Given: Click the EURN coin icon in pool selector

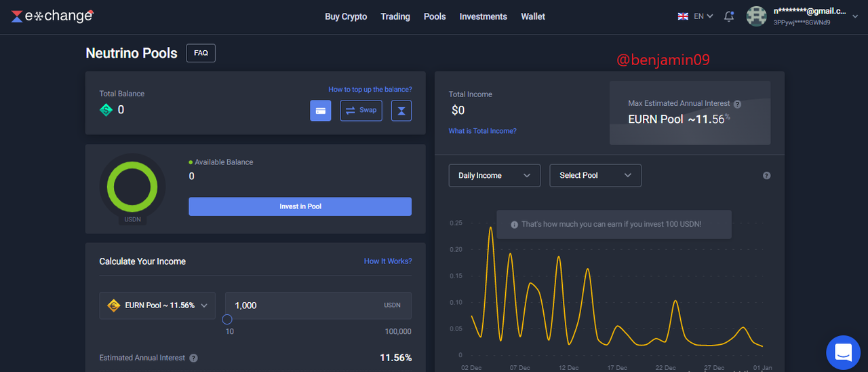Looking at the screenshot, I should 114,305.
